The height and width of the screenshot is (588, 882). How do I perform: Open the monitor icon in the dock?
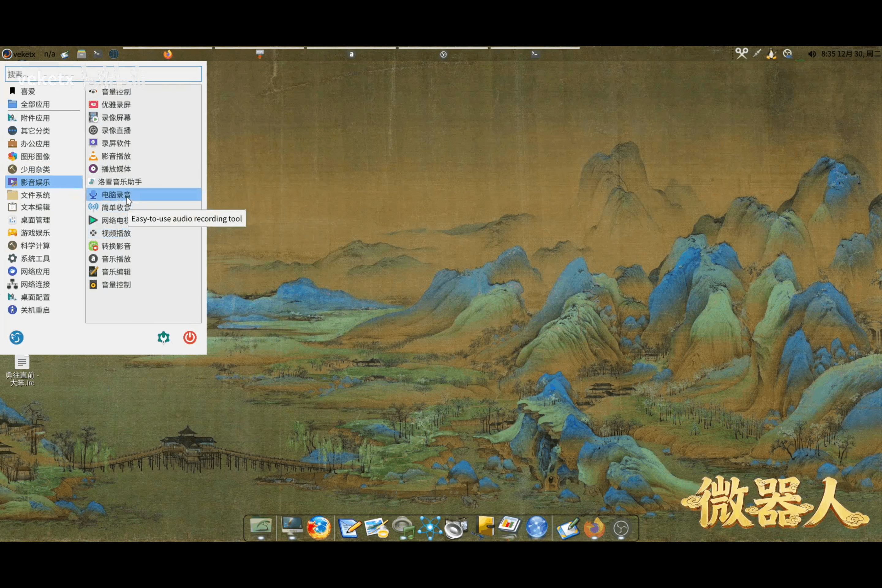tap(292, 528)
